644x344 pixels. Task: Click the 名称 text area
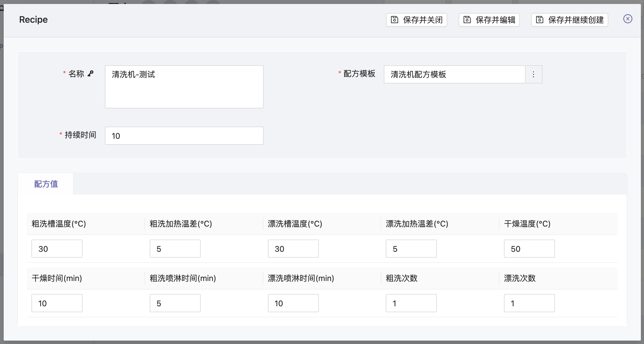tap(184, 87)
